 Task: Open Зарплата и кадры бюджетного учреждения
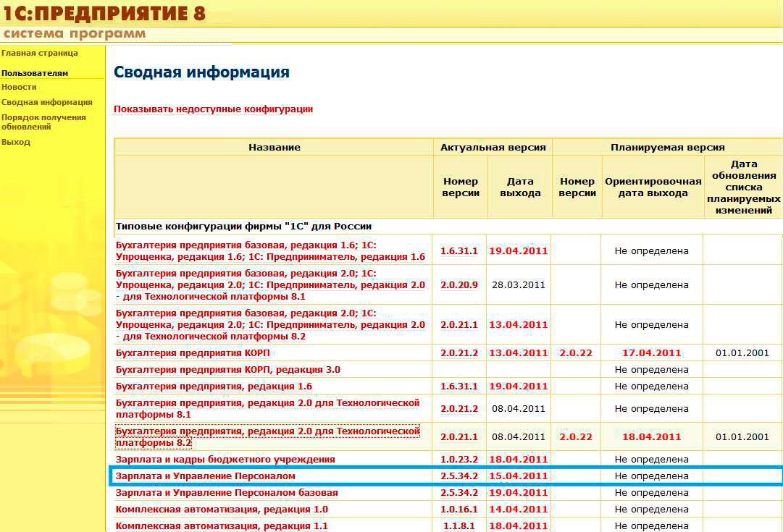225,460
